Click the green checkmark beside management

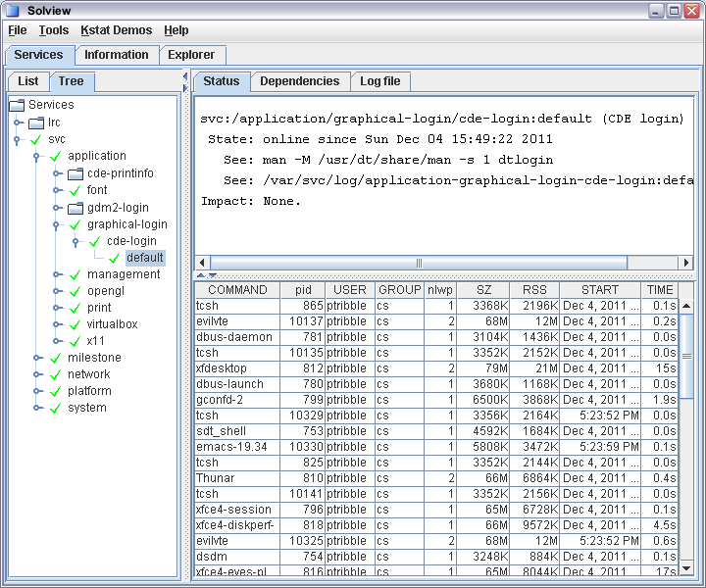point(75,274)
